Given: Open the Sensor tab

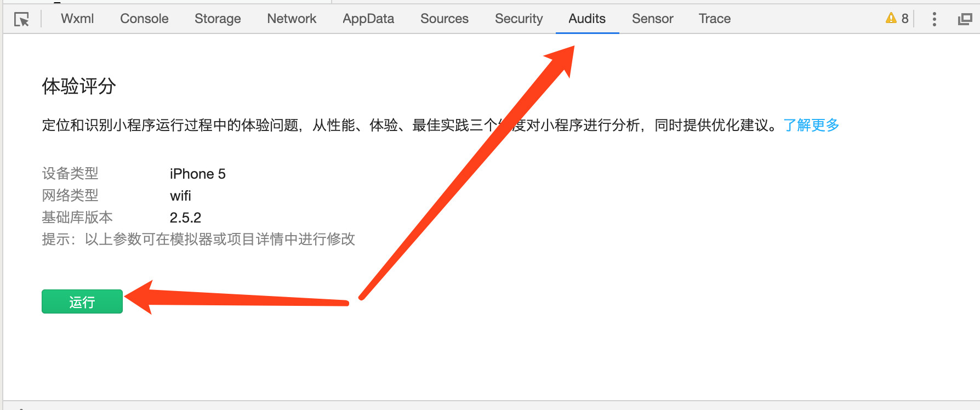Looking at the screenshot, I should 652,19.
